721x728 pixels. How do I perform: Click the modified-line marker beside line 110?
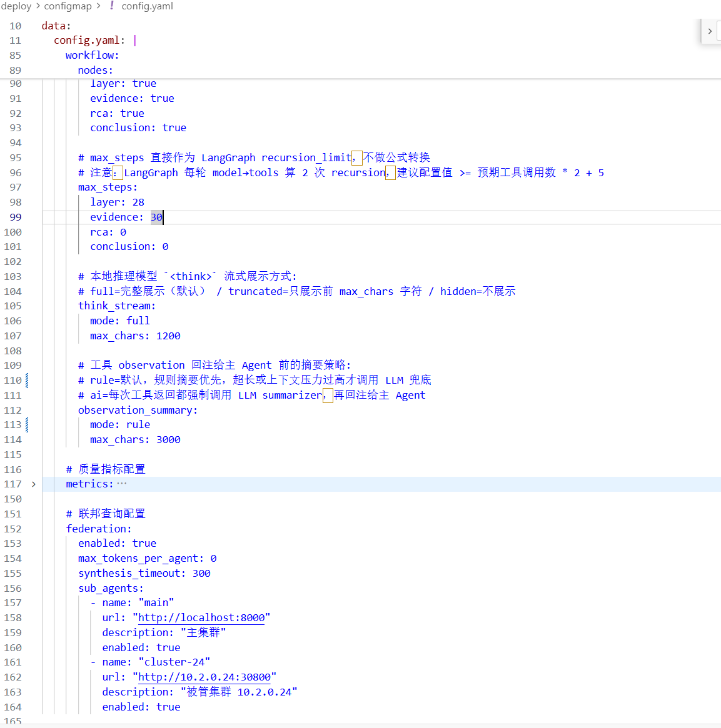(27, 381)
